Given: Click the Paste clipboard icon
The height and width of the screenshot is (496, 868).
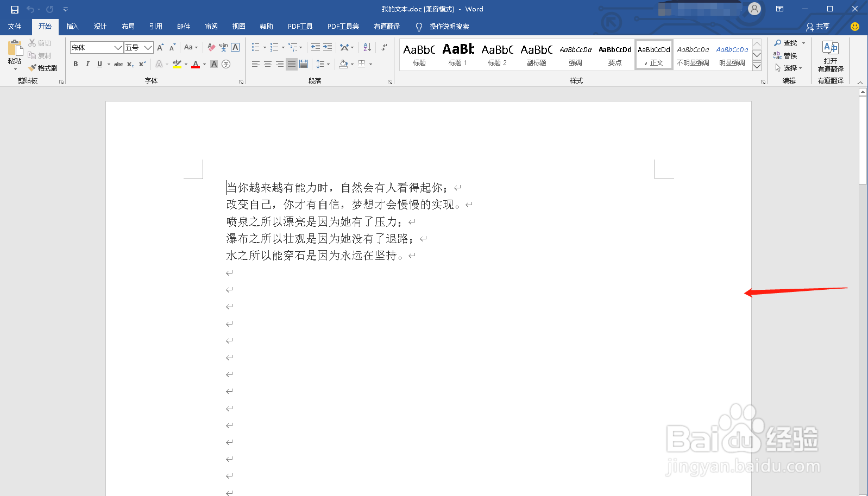Looking at the screenshot, I should 15,47.
